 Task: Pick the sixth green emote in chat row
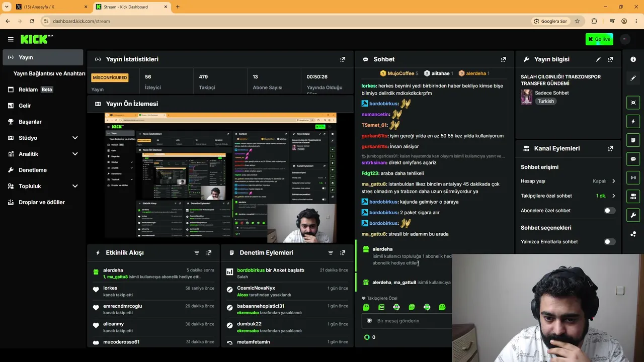point(442,307)
